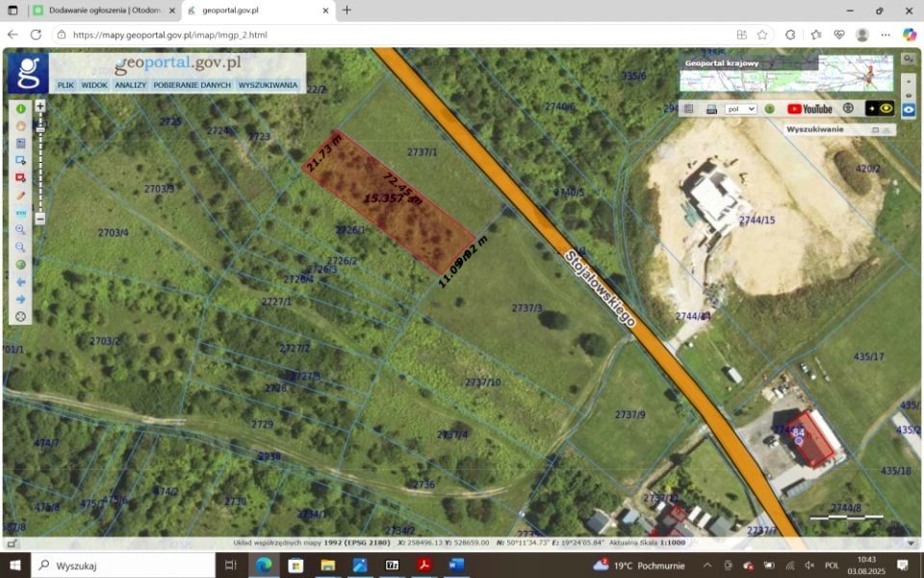This screenshot has height=578, width=924.
Task: Open the POBIERANIE DANYCH menu
Action: [x=192, y=85]
